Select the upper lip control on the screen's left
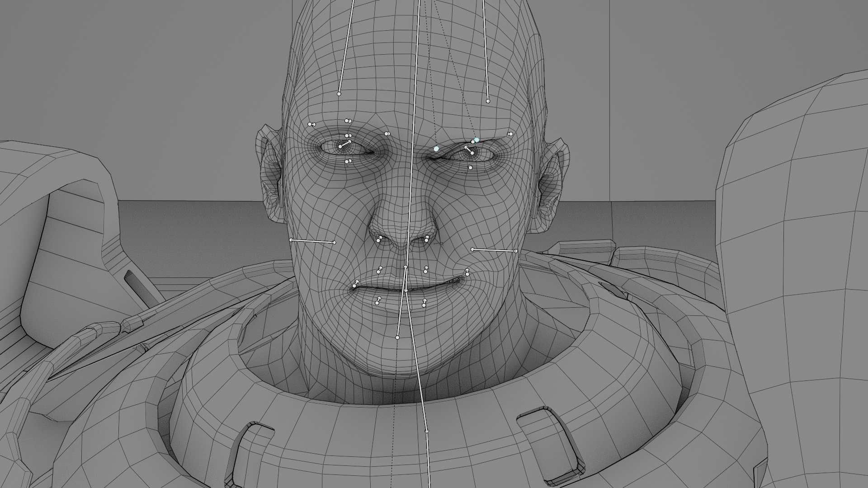Image resolution: width=868 pixels, height=488 pixels. pos(380,270)
